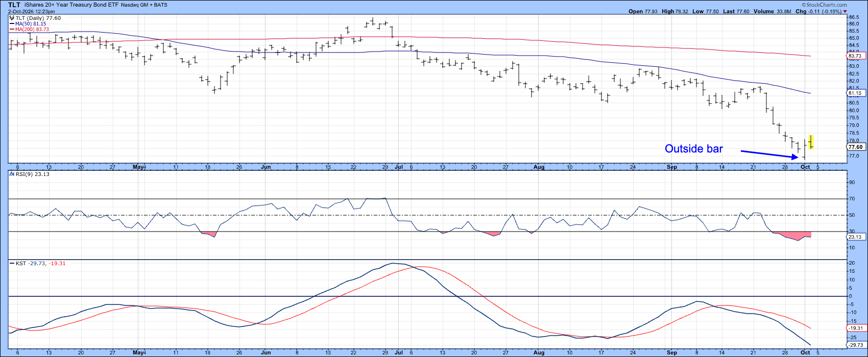The height and width of the screenshot is (357, 868).
Task: Click the 82.5 price axis label
Action: [x=854, y=74]
